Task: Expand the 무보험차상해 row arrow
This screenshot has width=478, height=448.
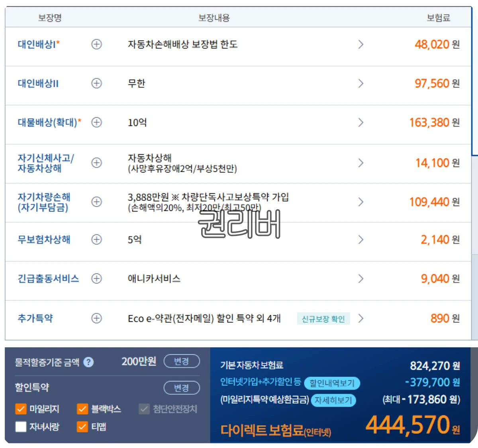Action: tap(361, 240)
